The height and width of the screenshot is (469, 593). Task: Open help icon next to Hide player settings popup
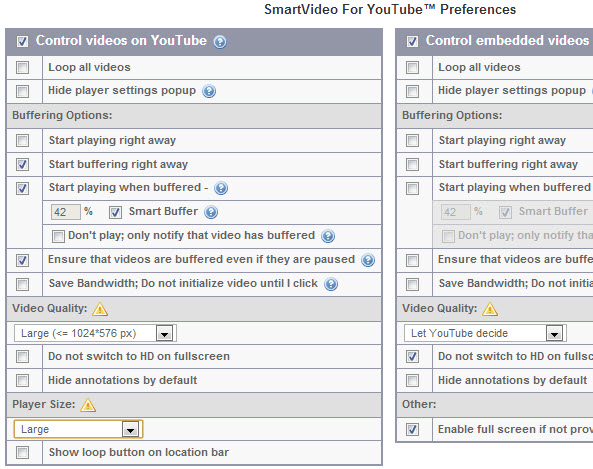click(x=209, y=91)
